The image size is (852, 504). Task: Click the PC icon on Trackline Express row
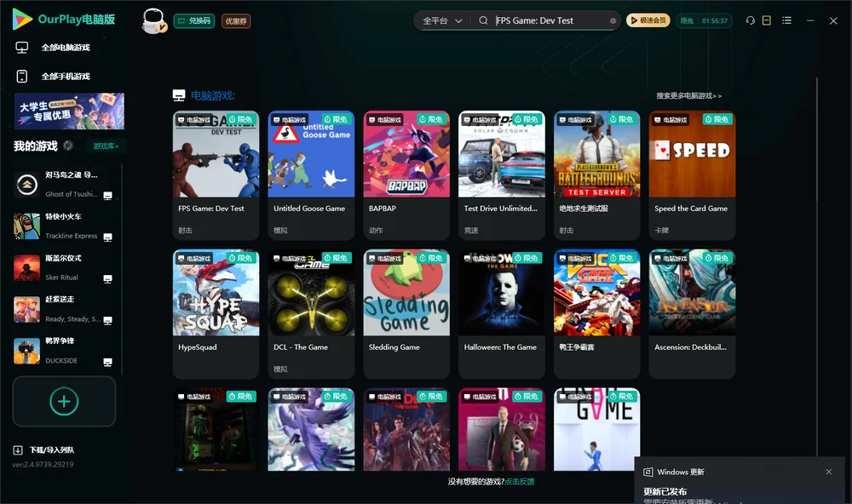pyautogui.click(x=107, y=238)
